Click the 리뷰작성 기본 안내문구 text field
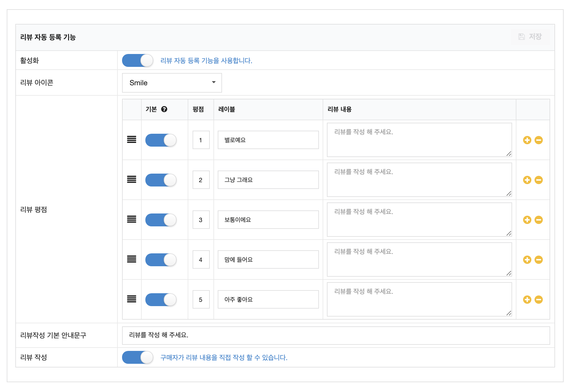The width and height of the screenshot is (571, 392). click(335, 335)
